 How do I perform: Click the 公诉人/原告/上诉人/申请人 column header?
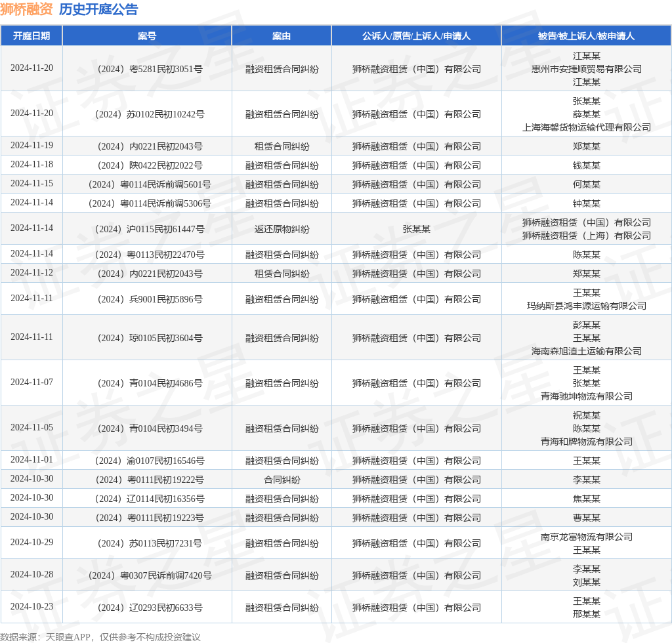coord(416,36)
